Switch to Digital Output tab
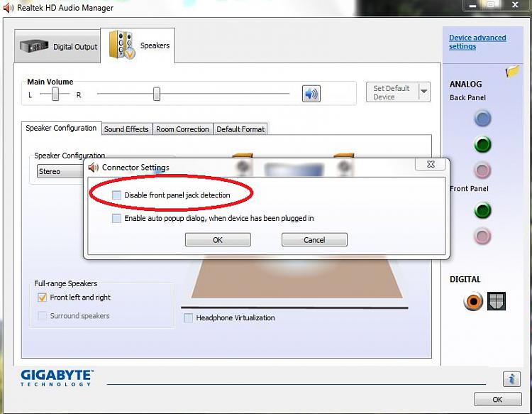The width and height of the screenshot is (532, 414). 57,46
